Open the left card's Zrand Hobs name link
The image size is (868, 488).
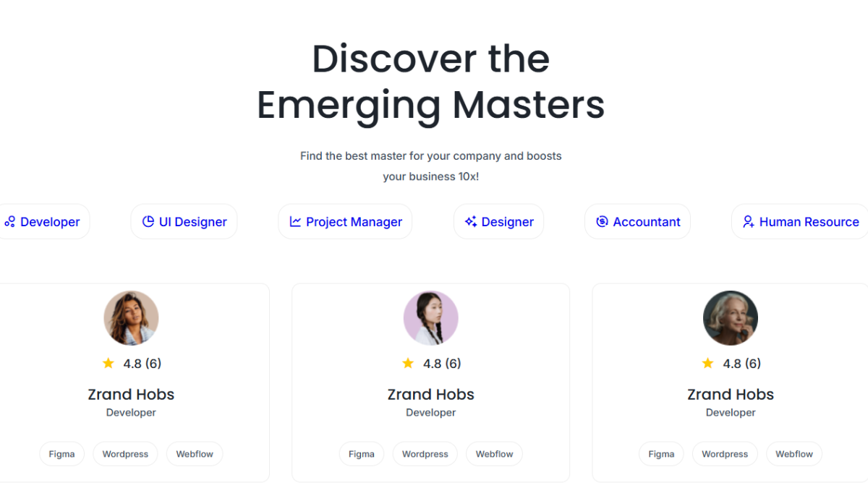pyautogui.click(x=131, y=395)
